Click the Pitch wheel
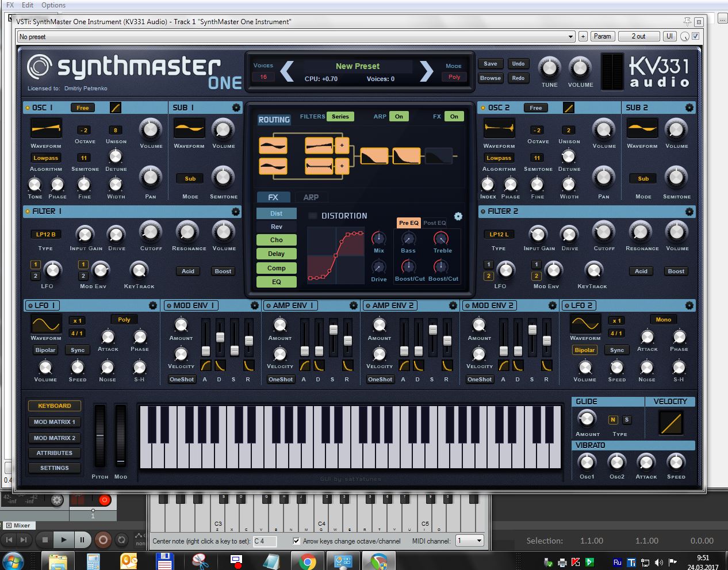728x570 pixels. tap(99, 436)
